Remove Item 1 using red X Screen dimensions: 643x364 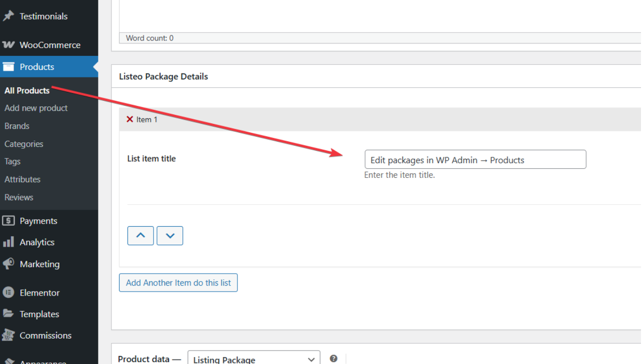(130, 119)
